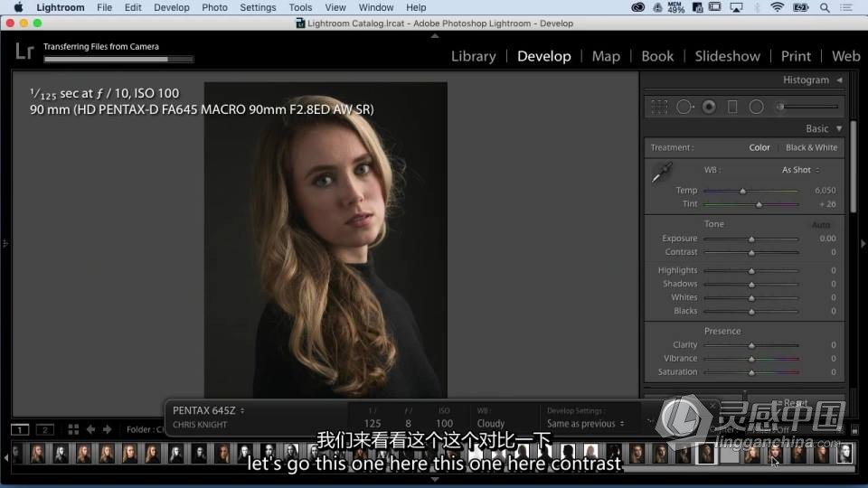Image resolution: width=868 pixels, height=488 pixels.
Task: Switch to the Map module
Action: click(x=606, y=56)
